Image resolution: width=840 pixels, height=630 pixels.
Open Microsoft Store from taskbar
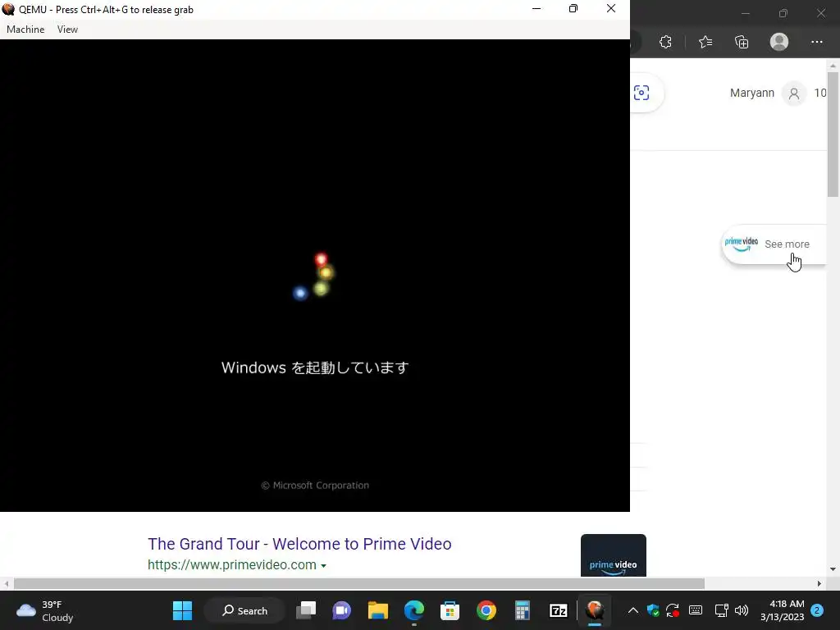tap(450, 610)
